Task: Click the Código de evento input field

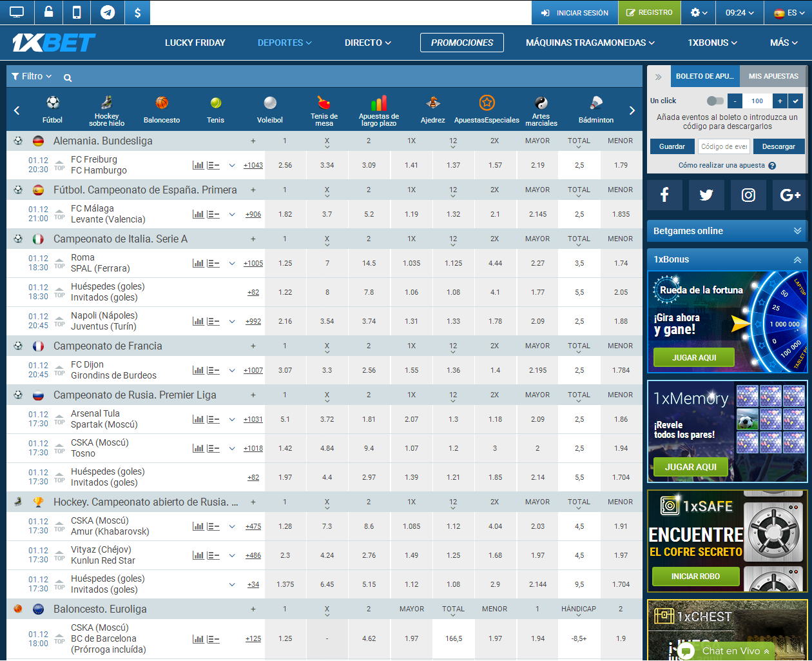Action: click(x=724, y=146)
